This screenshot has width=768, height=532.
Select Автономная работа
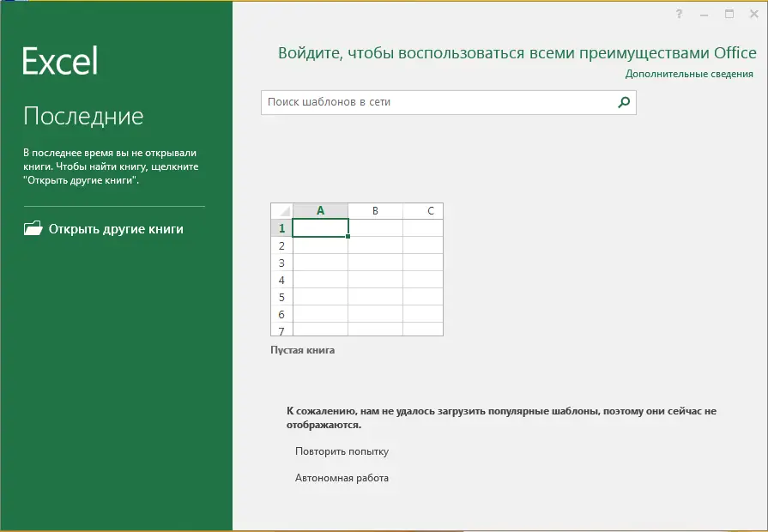tap(342, 478)
